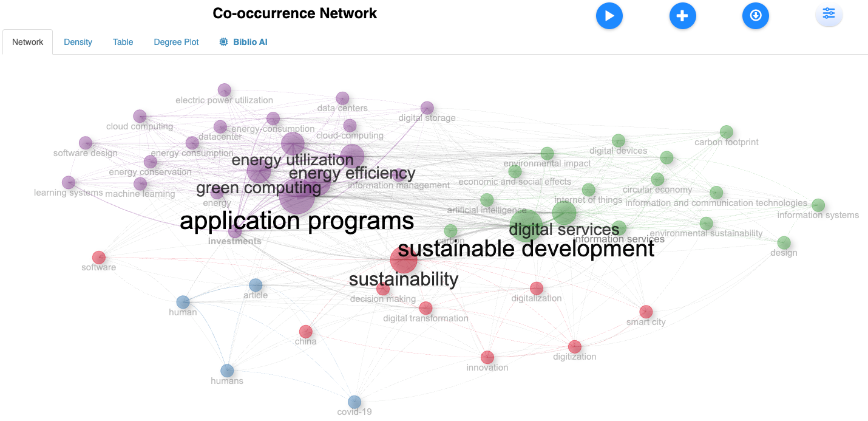Click the purple cloud computing node
Screen dimensions: 868x421
(140, 116)
